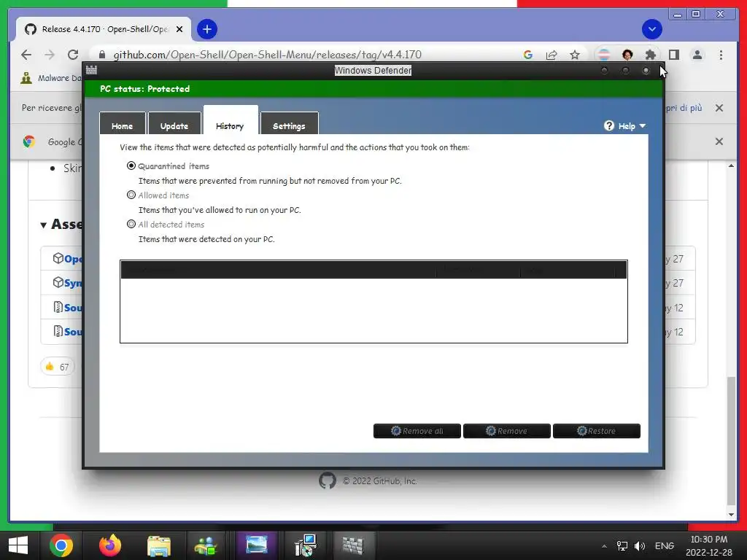747x560 pixels.
Task: Click the Google icon in address bar
Action: click(528, 55)
